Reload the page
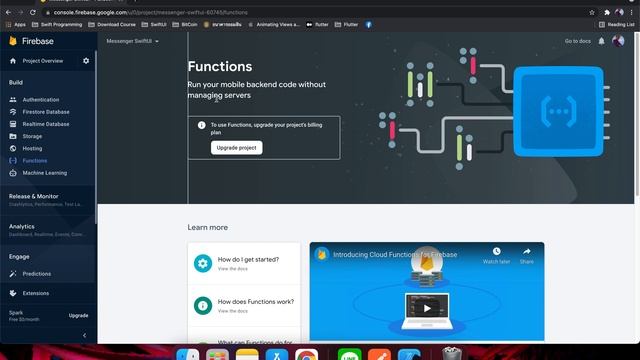This screenshot has width=640, height=360. pyautogui.click(x=33, y=13)
